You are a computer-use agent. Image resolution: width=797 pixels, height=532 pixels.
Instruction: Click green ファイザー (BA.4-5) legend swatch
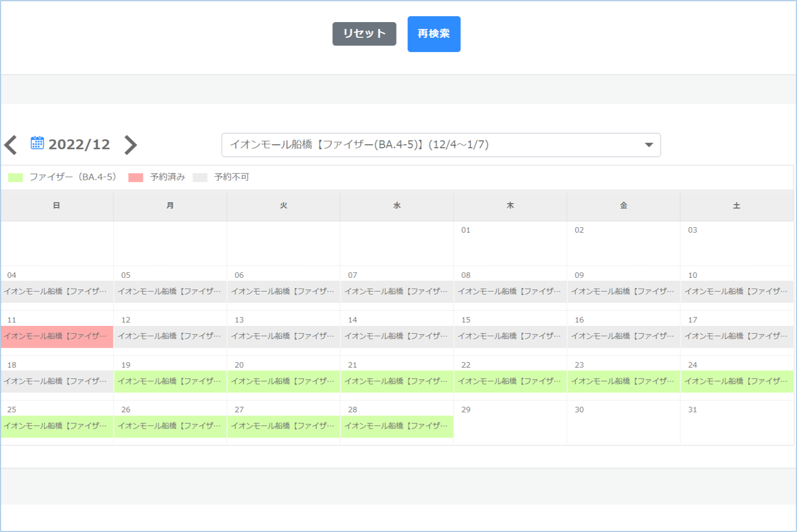tap(16, 177)
